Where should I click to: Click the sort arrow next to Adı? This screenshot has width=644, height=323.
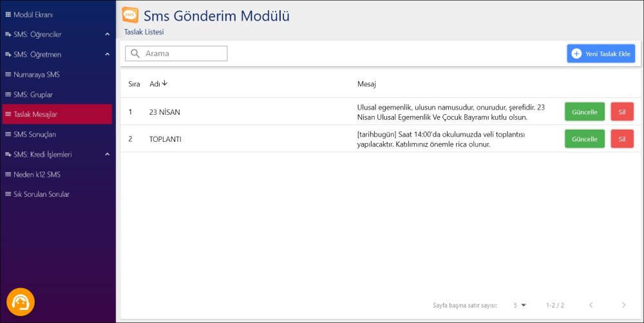coord(165,83)
